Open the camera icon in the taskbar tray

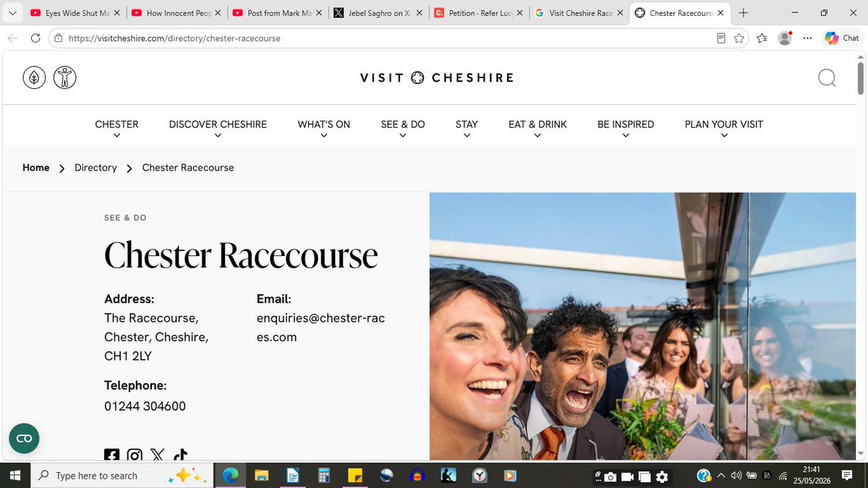pos(610,476)
